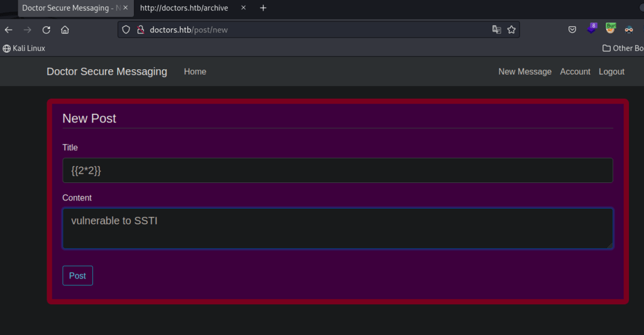Switch to the doctors.htb/archive tab
644x335 pixels.
coord(184,8)
